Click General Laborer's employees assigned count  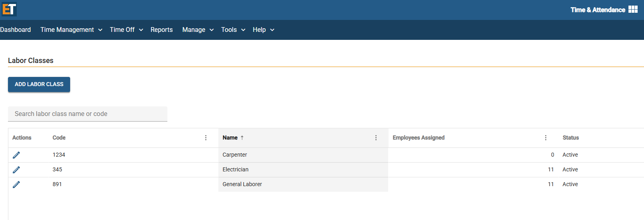pos(551,184)
